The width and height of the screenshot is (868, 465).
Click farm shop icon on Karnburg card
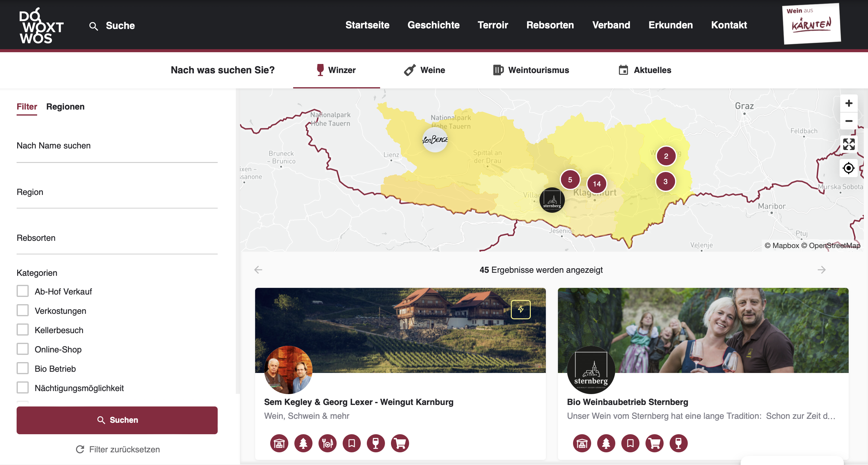pos(279,443)
